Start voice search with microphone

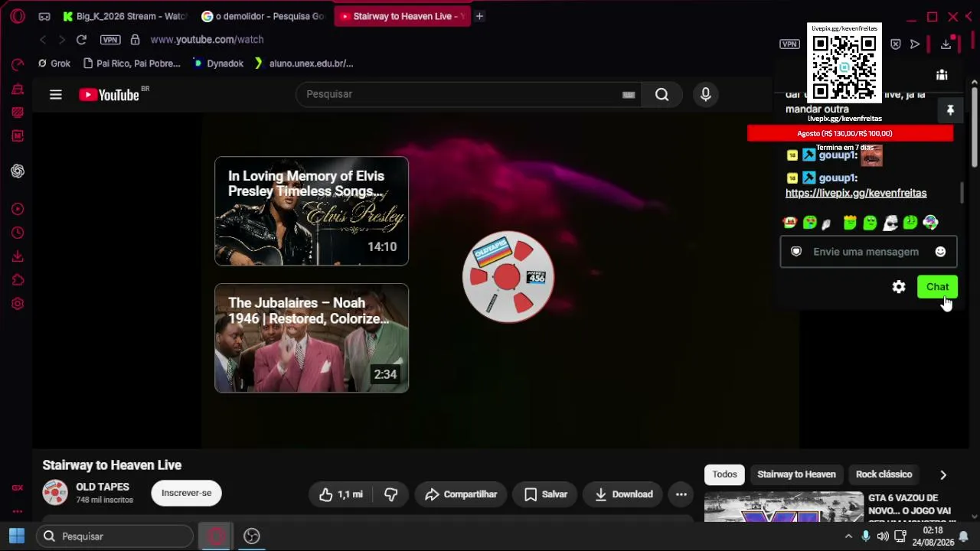(706, 94)
